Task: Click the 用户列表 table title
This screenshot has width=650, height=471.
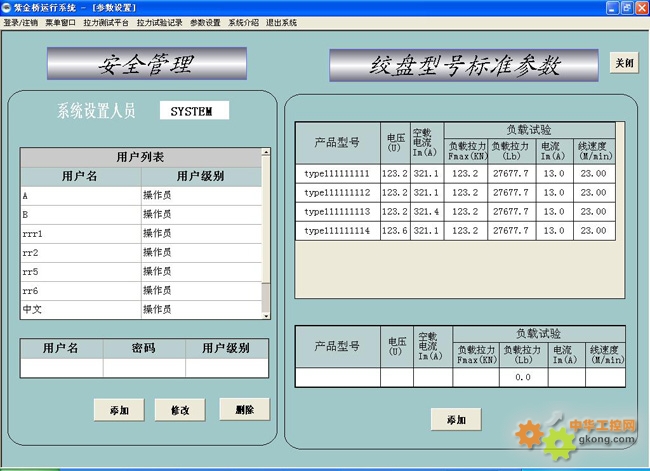Action: [141, 157]
